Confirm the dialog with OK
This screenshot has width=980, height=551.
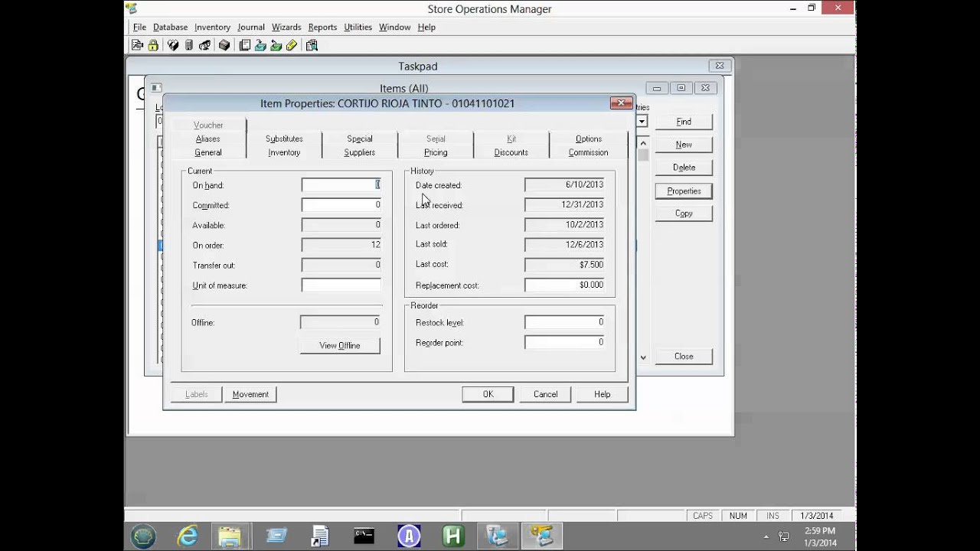(x=488, y=394)
